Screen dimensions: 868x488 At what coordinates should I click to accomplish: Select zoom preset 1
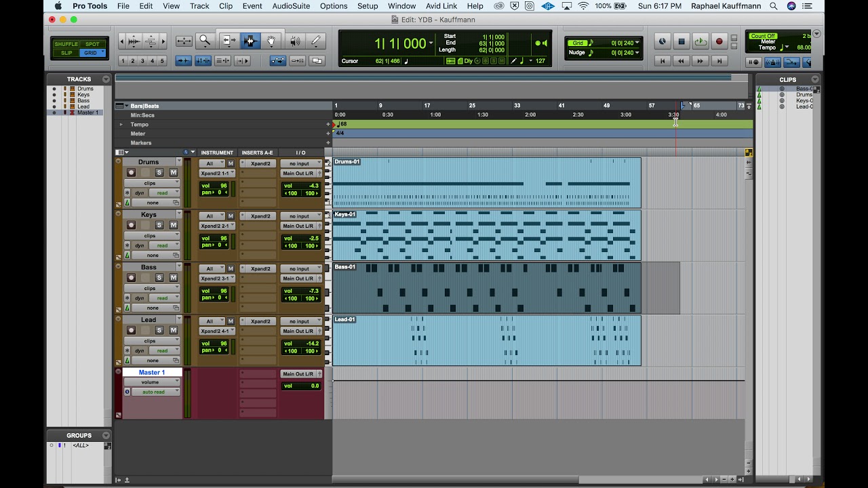pos(123,61)
